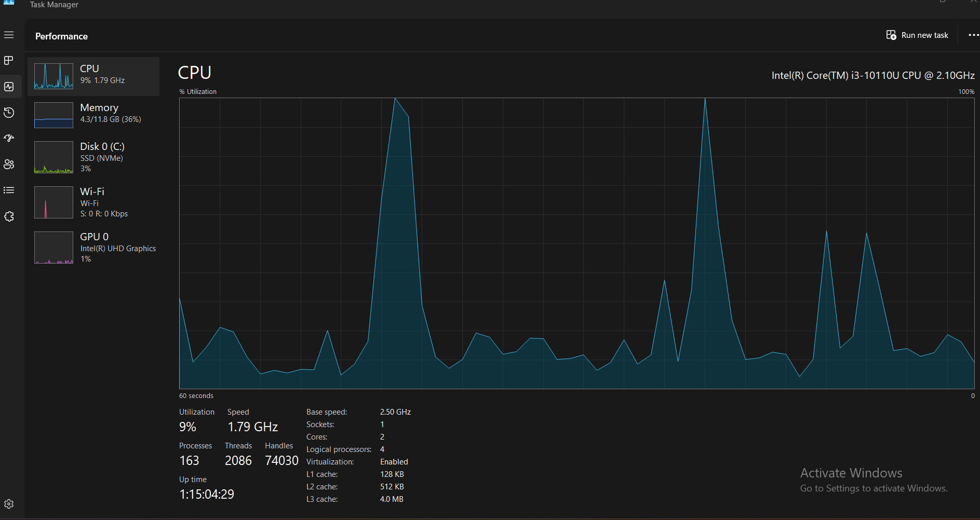Click the base speed 2.50 GHz value

point(395,412)
